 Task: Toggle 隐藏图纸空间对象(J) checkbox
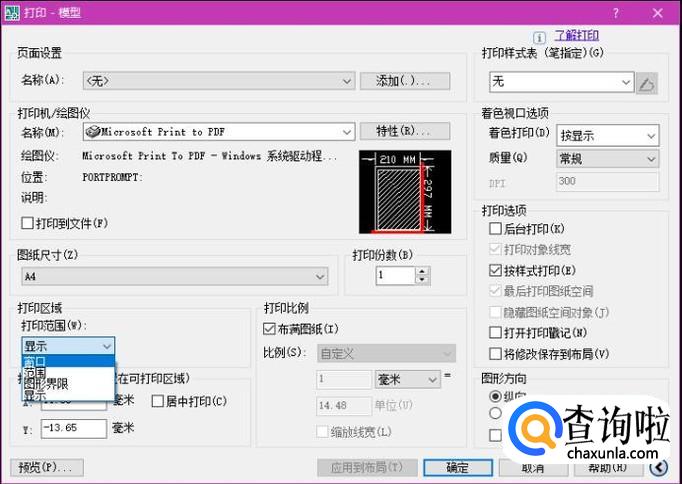click(x=495, y=312)
